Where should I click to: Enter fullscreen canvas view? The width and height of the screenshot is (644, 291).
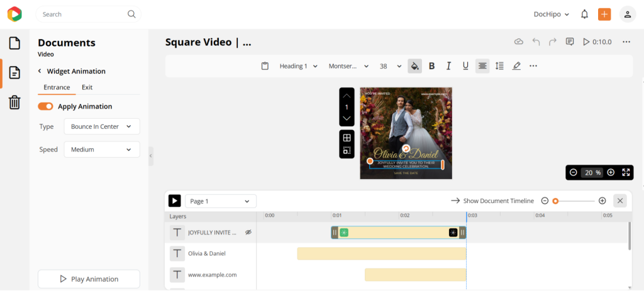pos(626,172)
